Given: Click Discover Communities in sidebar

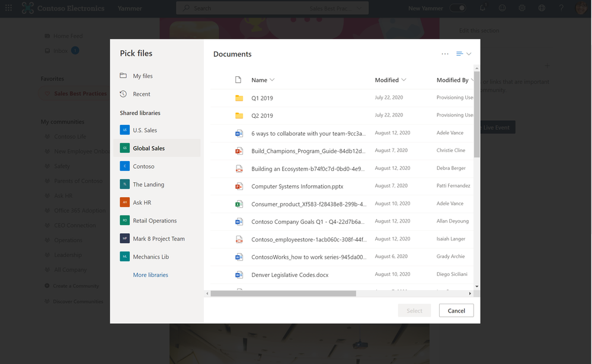Looking at the screenshot, I should pos(78,301).
